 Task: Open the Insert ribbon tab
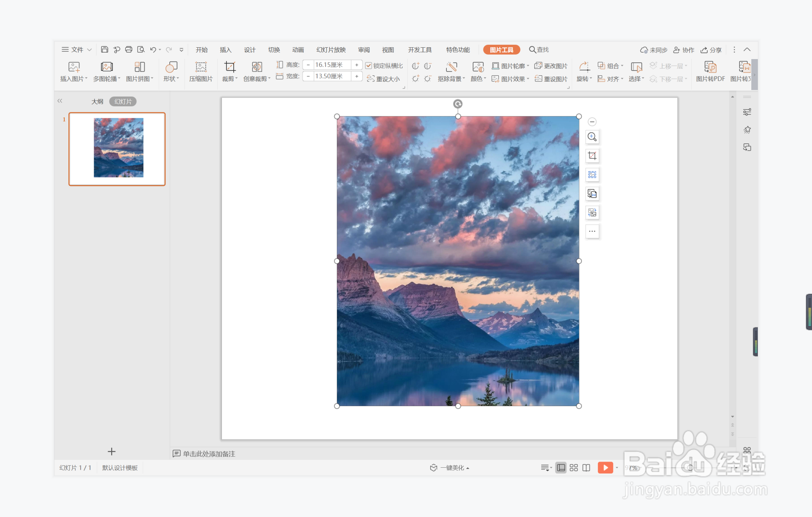pos(225,50)
